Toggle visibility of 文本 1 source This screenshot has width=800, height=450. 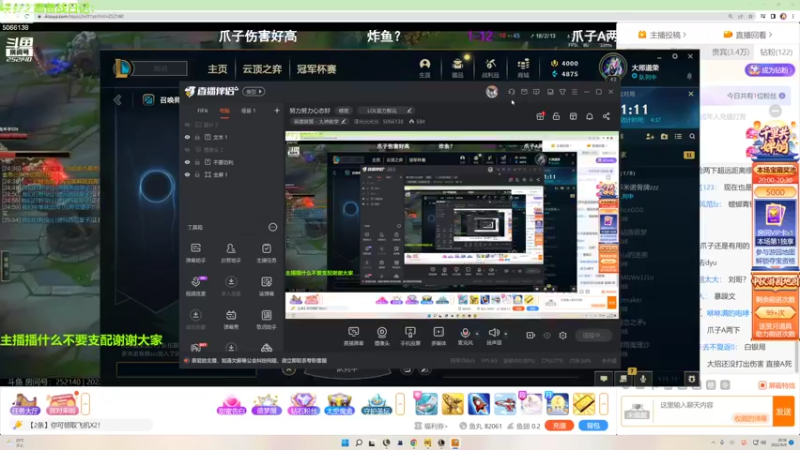tap(187, 137)
